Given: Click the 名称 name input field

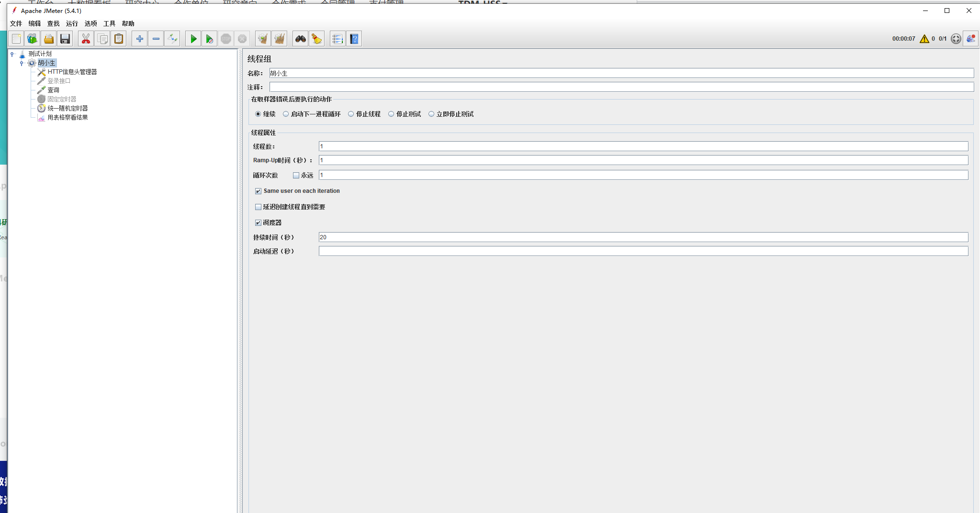Looking at the screenshot, I should pos(621,73).
